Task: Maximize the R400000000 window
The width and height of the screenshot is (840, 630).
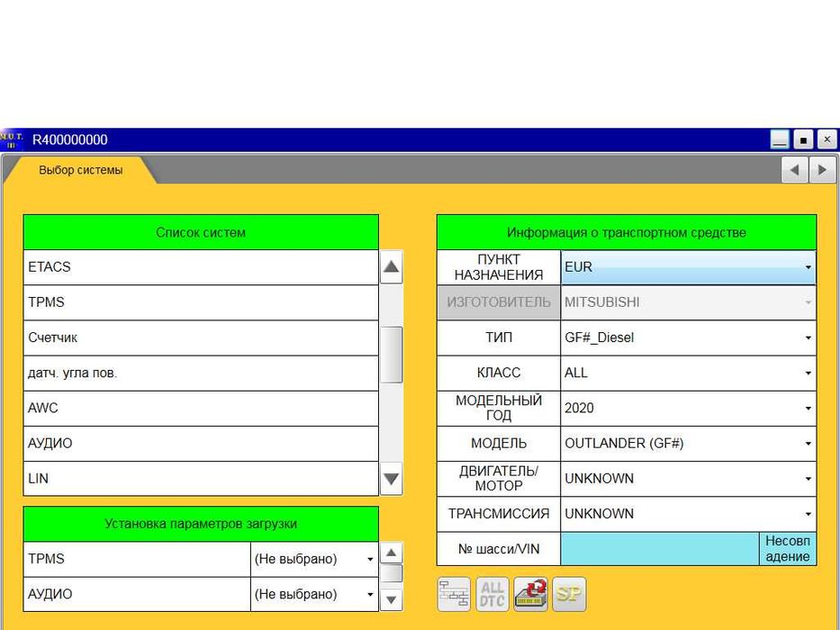Action: tap(803, 139)
